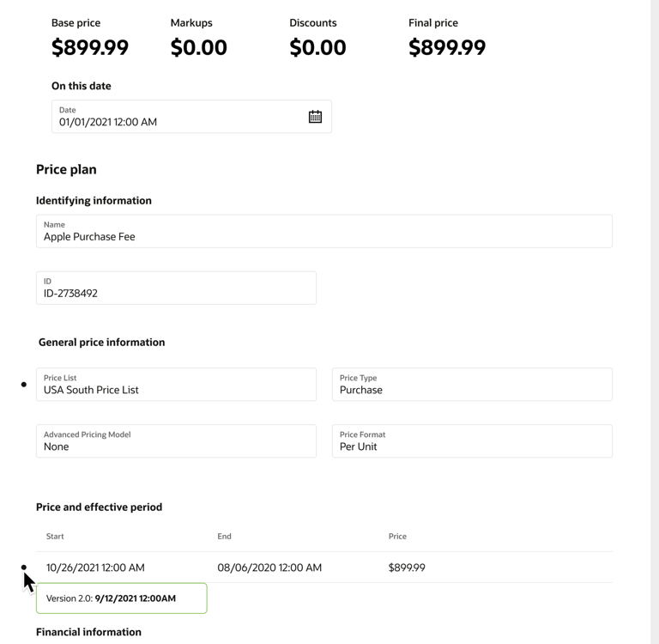Image resolution: width=659 pixels, height=644 pixels.
Task: Click the change marker dot beside Price List
Action: [24, 385]
